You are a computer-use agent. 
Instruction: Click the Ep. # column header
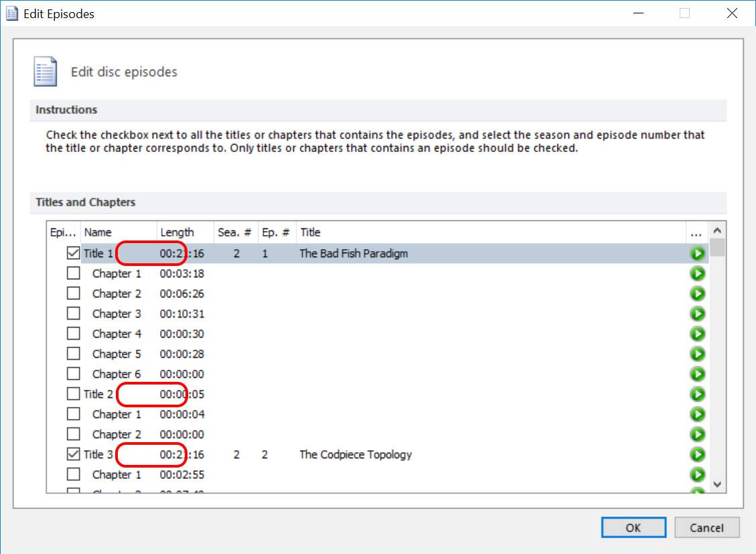(277, 232)
